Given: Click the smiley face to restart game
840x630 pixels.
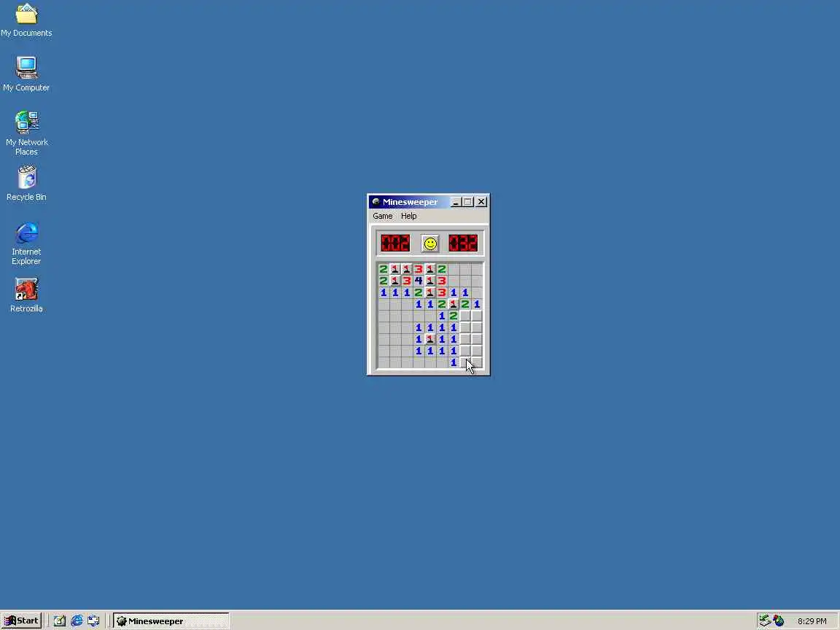Looking at the screenshot, I should [x=429, y=244].
